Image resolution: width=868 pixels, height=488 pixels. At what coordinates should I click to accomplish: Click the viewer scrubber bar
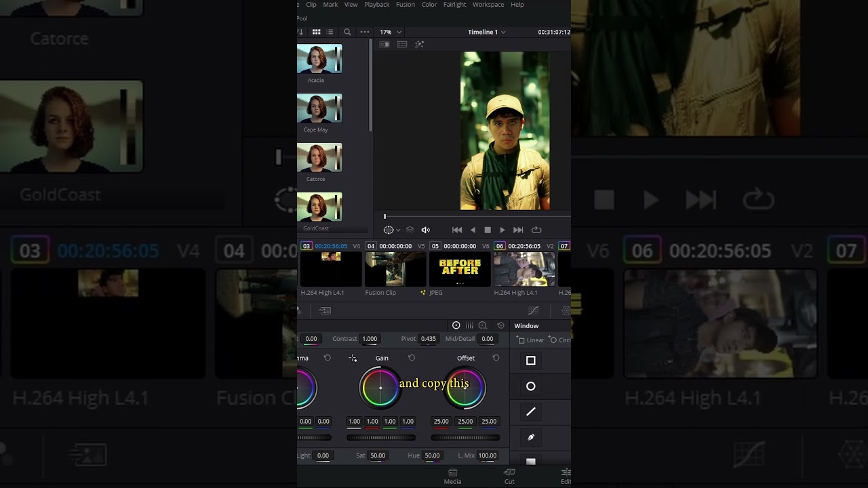coord(477,217)
